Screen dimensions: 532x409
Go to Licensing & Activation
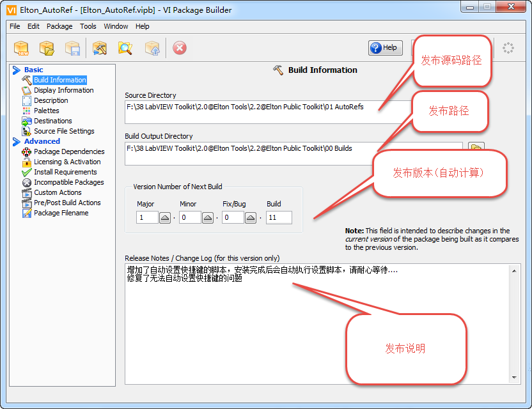click(x=67, y=162)
